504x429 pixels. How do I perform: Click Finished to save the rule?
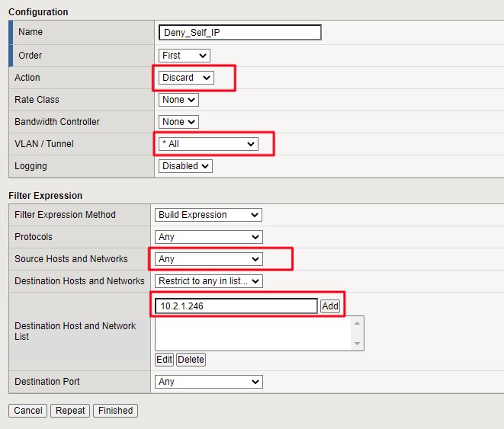pyautogui.click(x=116, y=411)
